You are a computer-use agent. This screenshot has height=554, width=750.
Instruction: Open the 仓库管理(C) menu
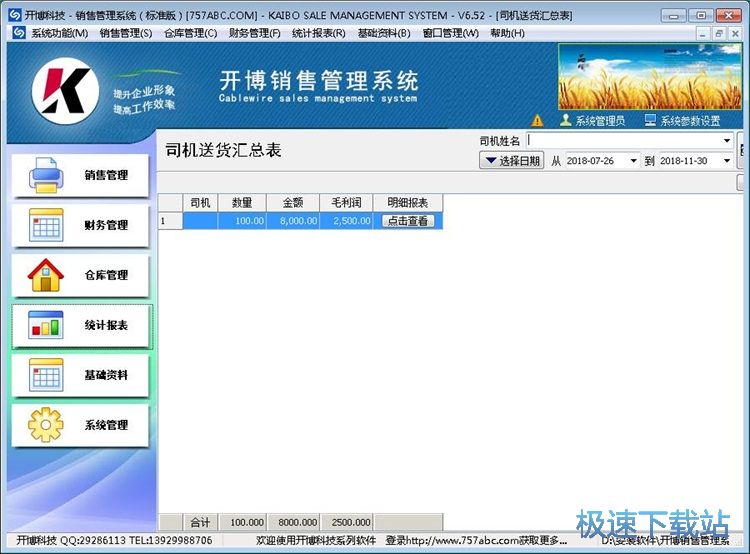click(190, 33)
